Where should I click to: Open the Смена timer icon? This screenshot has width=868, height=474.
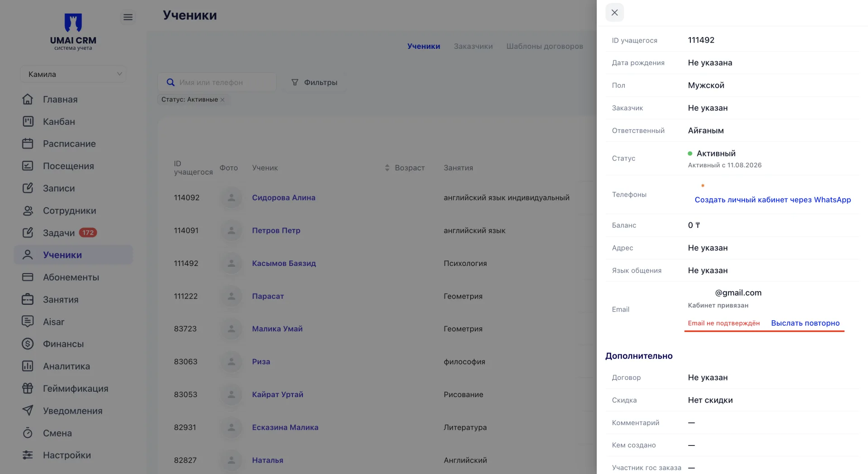coord(28,433)
